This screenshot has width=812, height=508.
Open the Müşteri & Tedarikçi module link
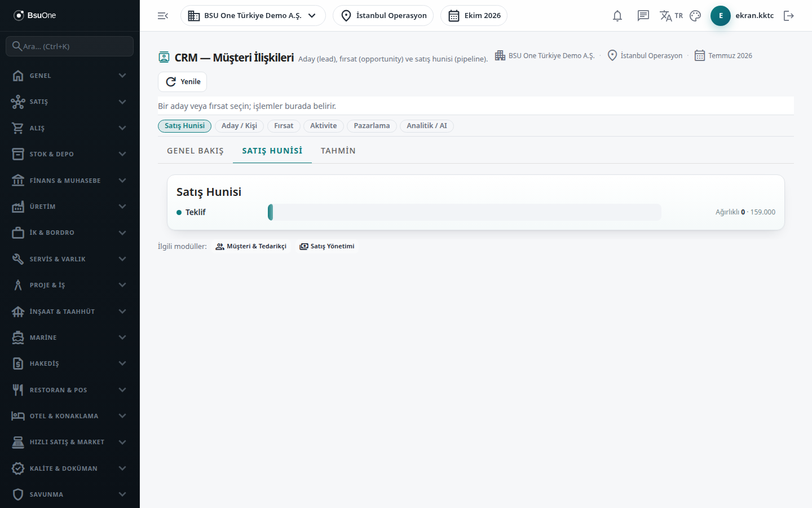pos(251,246)
